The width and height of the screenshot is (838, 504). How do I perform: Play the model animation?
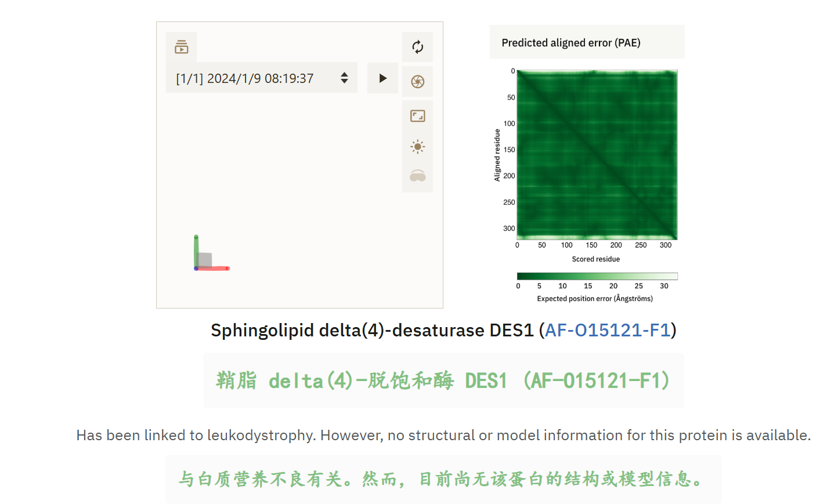382,78
